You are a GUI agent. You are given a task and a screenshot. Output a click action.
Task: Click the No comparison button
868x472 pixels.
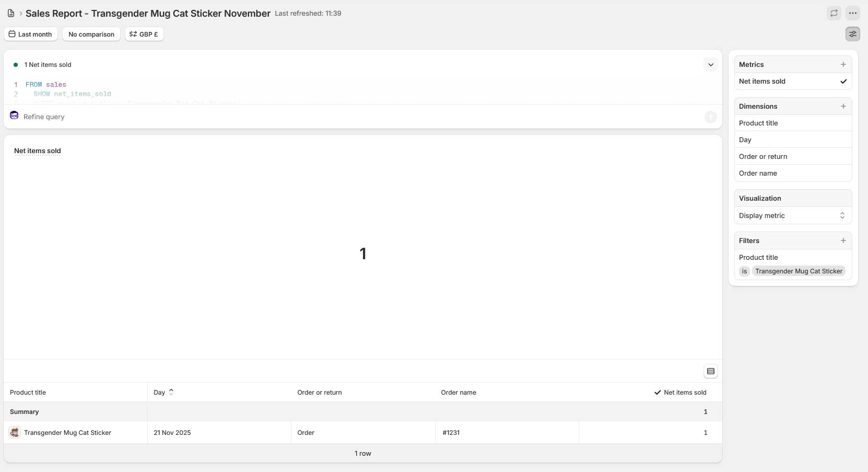tap(91, 34)
